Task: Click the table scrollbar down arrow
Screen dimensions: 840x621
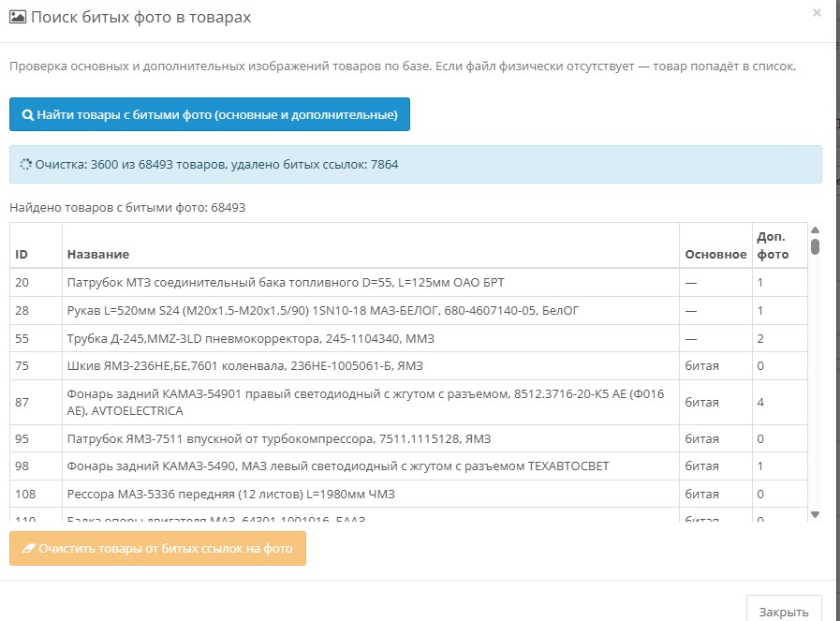Action: click(x=815, y=514)
